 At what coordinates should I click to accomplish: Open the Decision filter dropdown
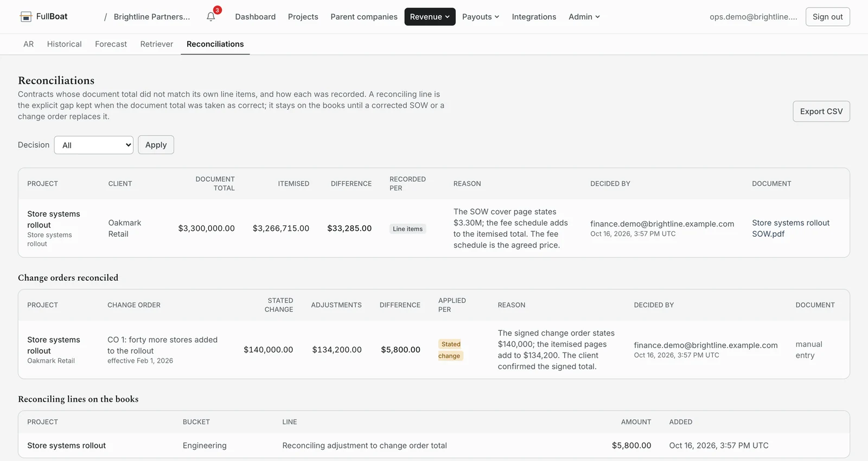(94, 145)
